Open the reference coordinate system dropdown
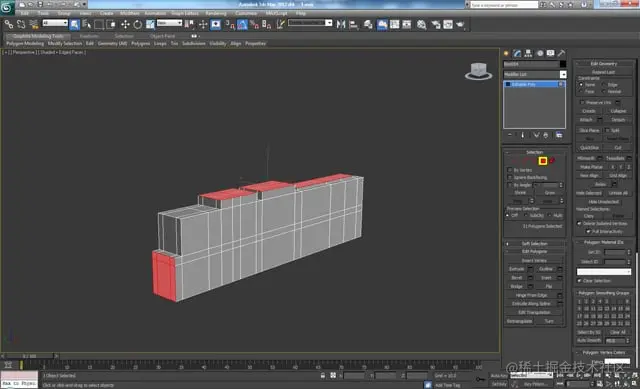Viewport: 640px width, 389px height. [x=169, y=23]
